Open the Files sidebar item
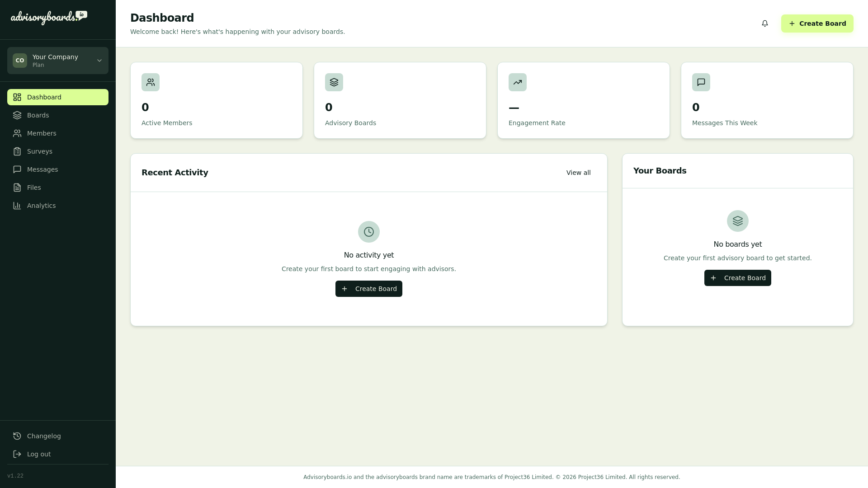Screen dimensions: 868x488 click(34, 188)
